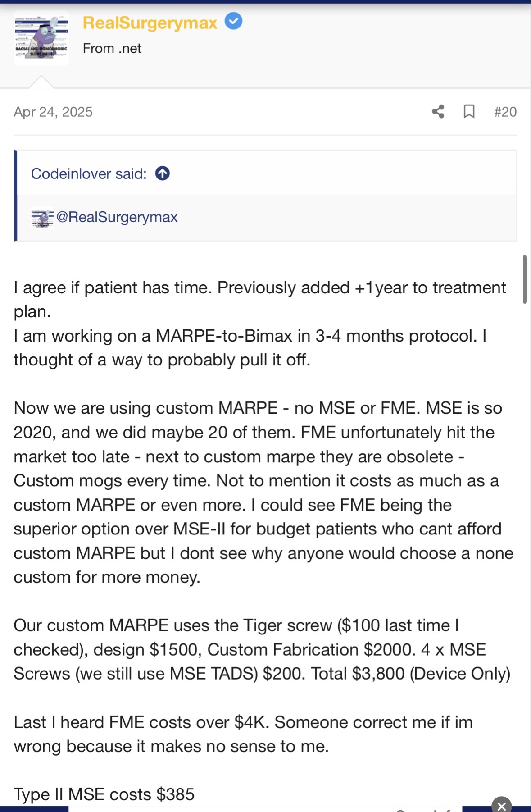
Task: Bookmark post number 20
Action: pos(469,111)
